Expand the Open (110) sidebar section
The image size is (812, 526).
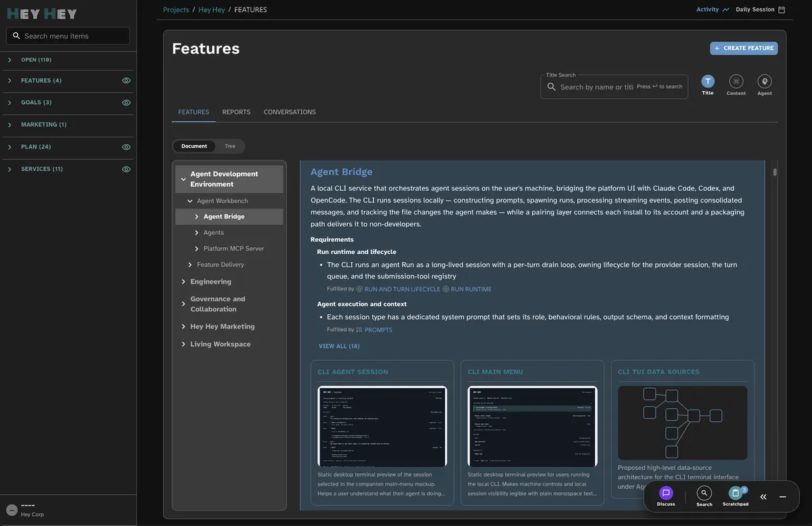tap(9, 60)
